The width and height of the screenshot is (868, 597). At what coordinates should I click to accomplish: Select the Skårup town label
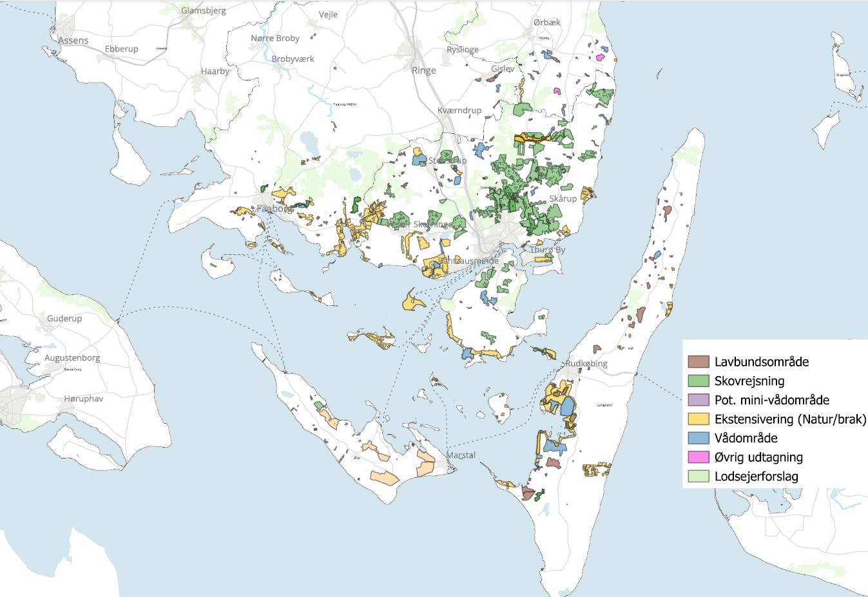coord(563,199)
